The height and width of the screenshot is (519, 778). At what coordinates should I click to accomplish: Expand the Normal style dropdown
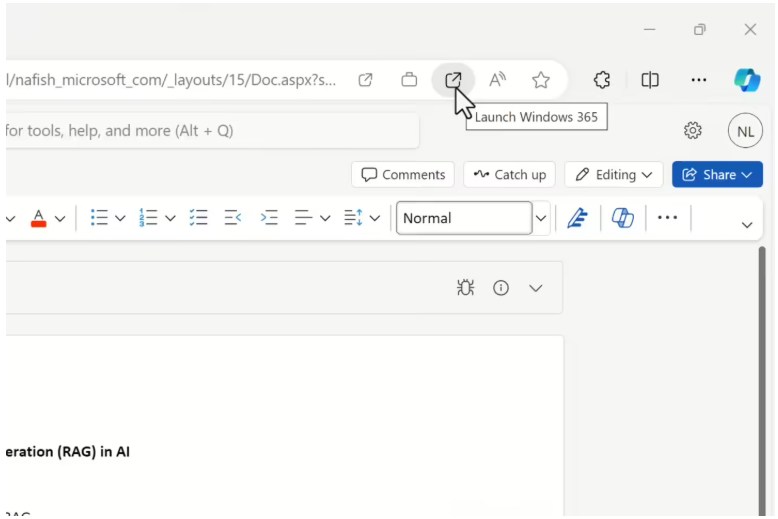tap(541, 218)
